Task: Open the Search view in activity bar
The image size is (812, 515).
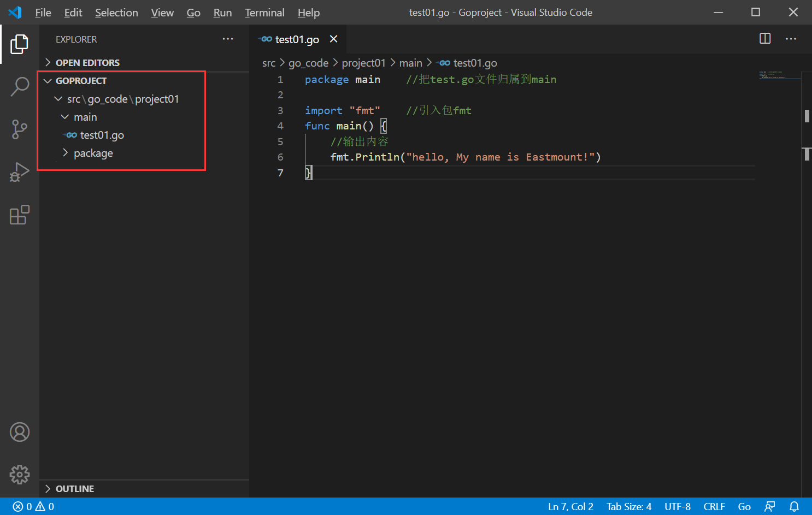Action: coord(20,86)
